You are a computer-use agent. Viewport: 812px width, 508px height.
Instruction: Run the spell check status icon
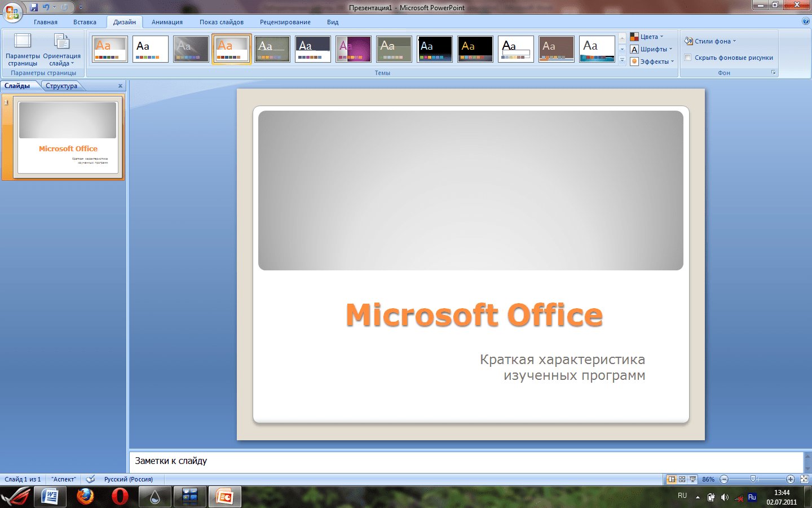tap(90, 479)
